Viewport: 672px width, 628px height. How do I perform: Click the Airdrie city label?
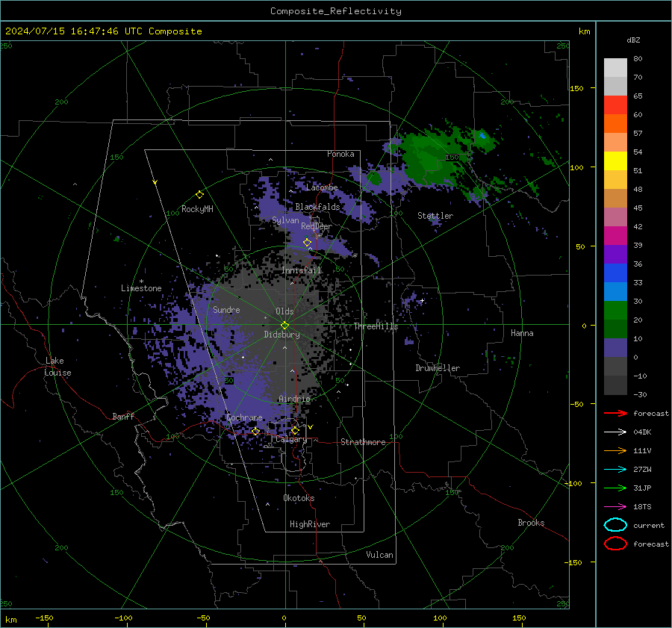[294, 399]
